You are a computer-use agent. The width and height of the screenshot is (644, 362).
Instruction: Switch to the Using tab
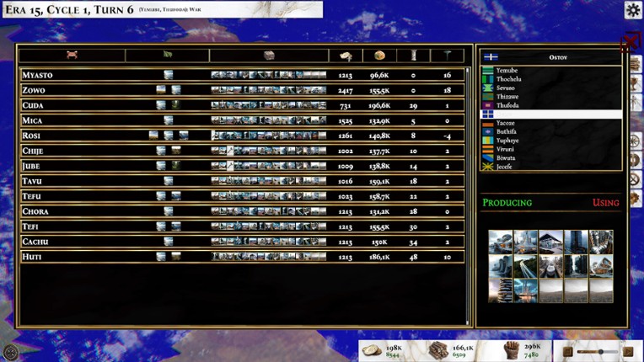point(604,203)
